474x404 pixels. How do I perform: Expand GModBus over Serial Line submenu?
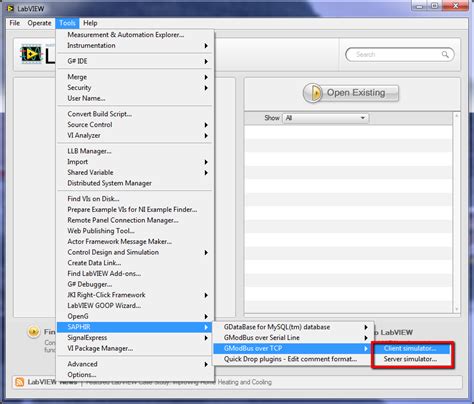click(293, 338)
